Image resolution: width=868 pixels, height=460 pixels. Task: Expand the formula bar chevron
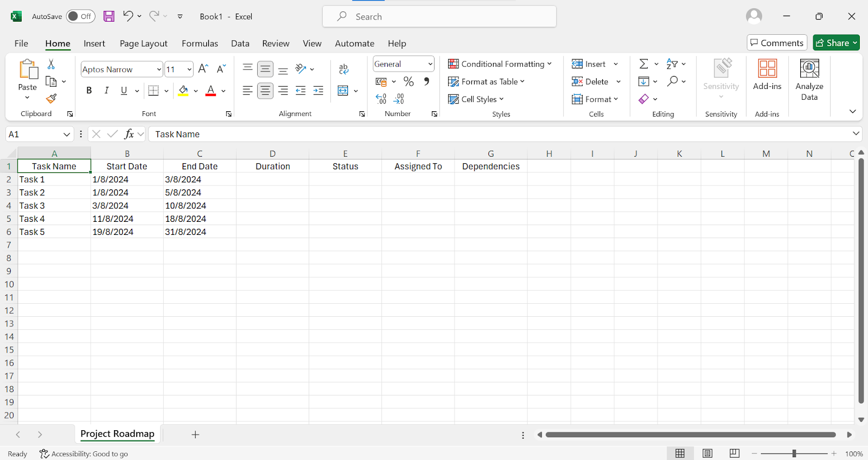click(x=856, y=133)
